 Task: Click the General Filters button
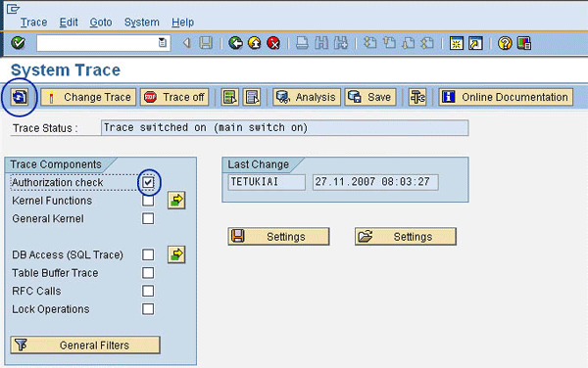click(85, 345)
